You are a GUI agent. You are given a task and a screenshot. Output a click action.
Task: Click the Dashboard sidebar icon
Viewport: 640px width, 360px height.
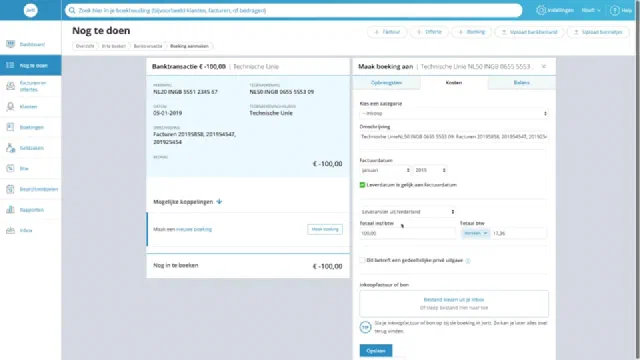pyautogui.click(x=11, y=44)
